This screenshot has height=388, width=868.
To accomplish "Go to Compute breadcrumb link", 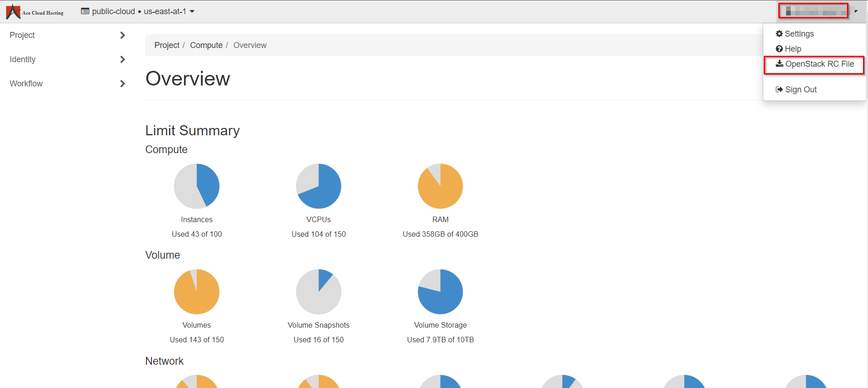I will (206, 45).
